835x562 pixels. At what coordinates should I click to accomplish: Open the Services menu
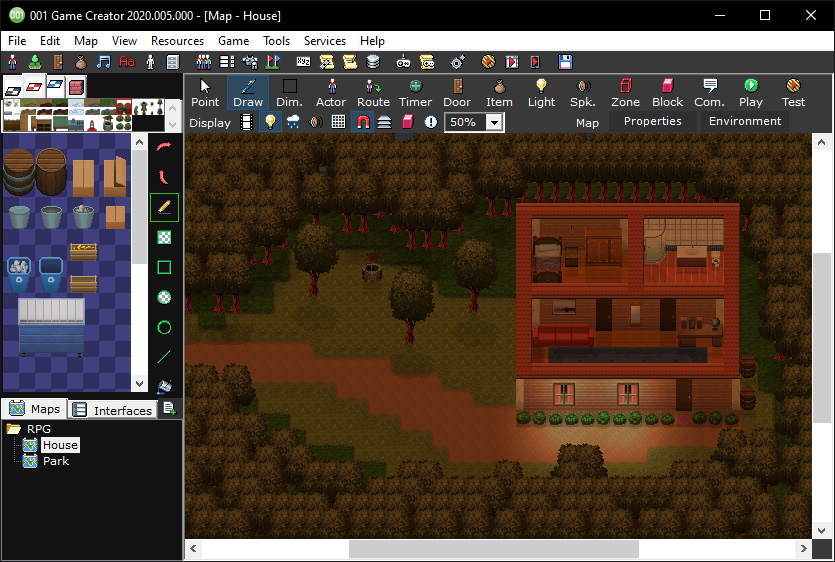[325, 41]
